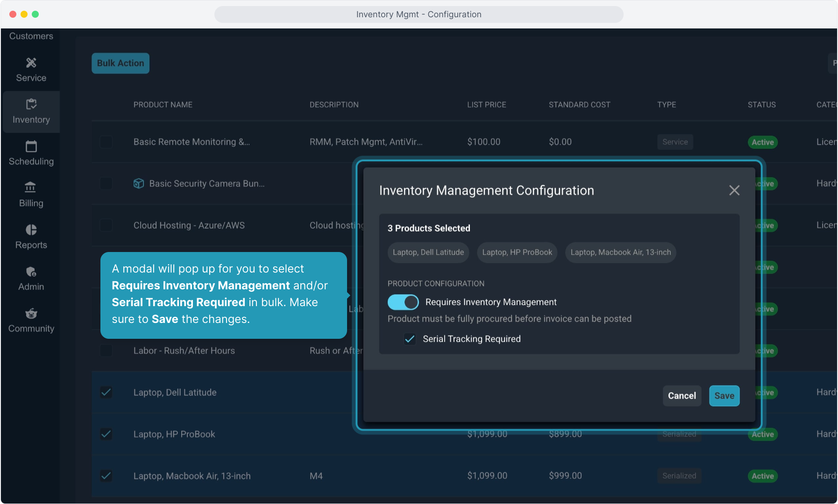This screenshot has width=838, height=504.
Task: Open the Scheduling calendar icon
Action: pyautogui.click(x=31, y=147)
